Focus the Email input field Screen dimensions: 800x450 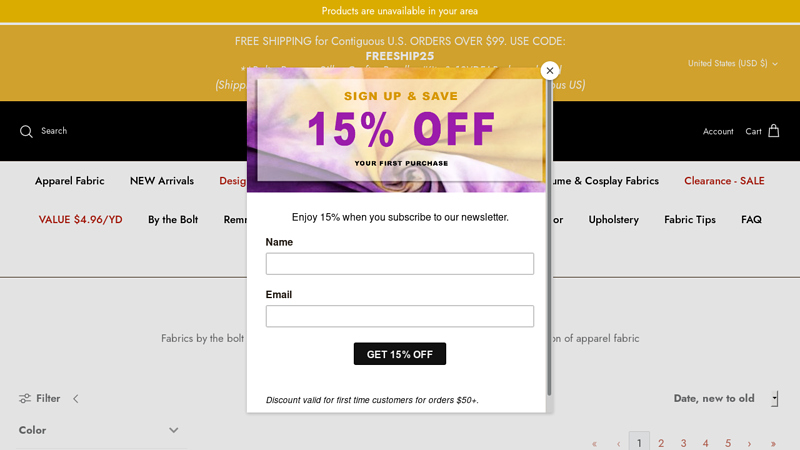pos(400,316)
